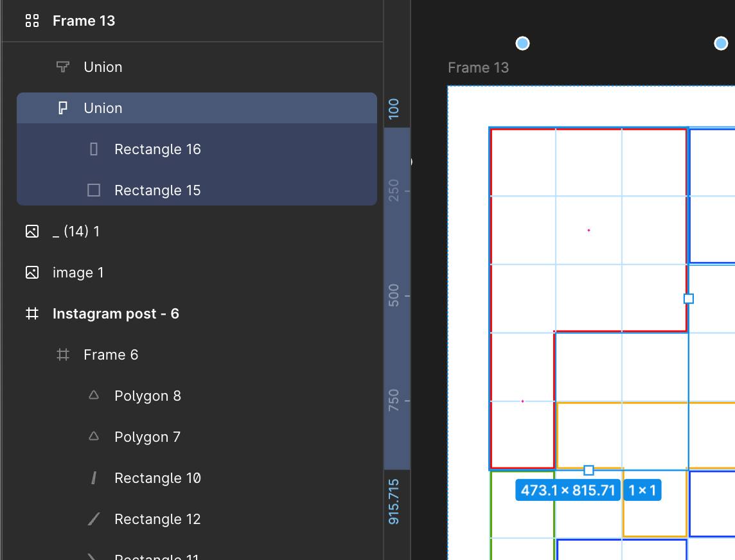This screenshot has height=560, width=735.
Task: Select the Polygon 7 layer
Action: coord(148,437)
